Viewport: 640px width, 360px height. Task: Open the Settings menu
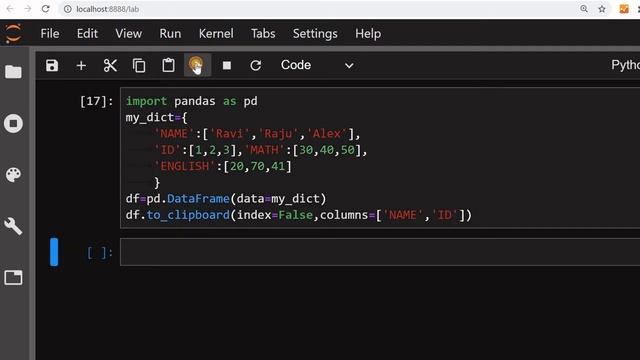point(315,33)
